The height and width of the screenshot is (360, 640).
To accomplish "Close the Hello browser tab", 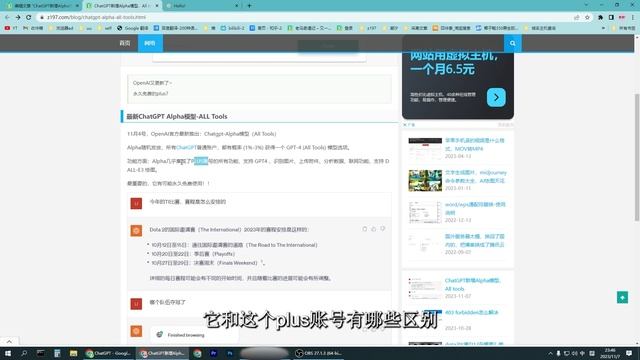I will point(237,6).
